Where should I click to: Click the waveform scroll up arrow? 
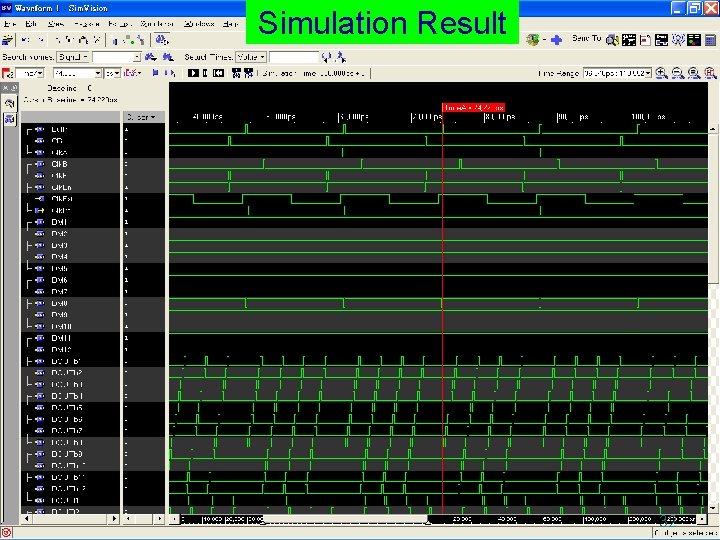coord(713,129)
